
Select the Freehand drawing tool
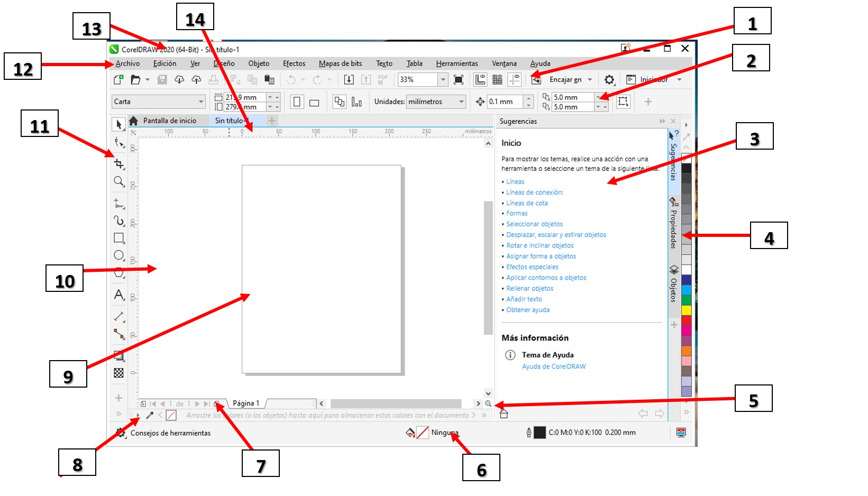[119, 204]
